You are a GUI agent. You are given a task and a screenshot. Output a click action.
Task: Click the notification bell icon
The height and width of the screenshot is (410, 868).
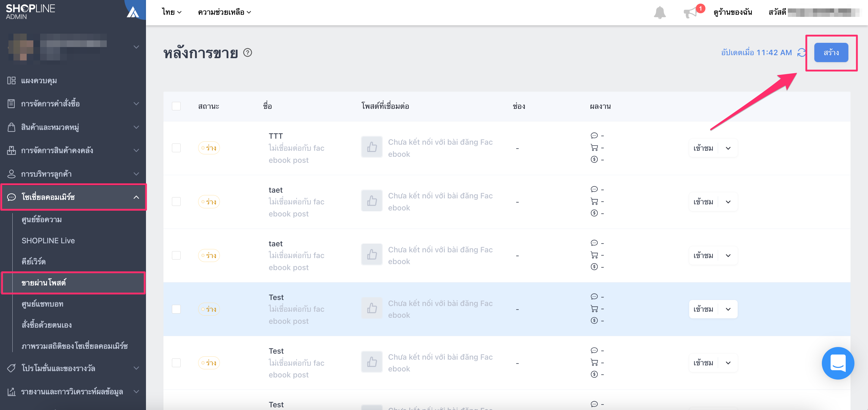pos(659,13)
